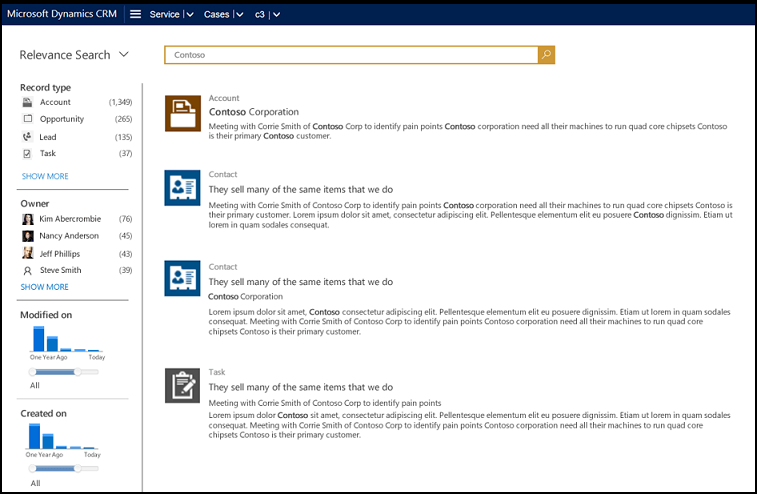This screenshot has width=757, height=494.
Task: Click Microsoft Dynamics CRM home title
Action: click(60, 14)
